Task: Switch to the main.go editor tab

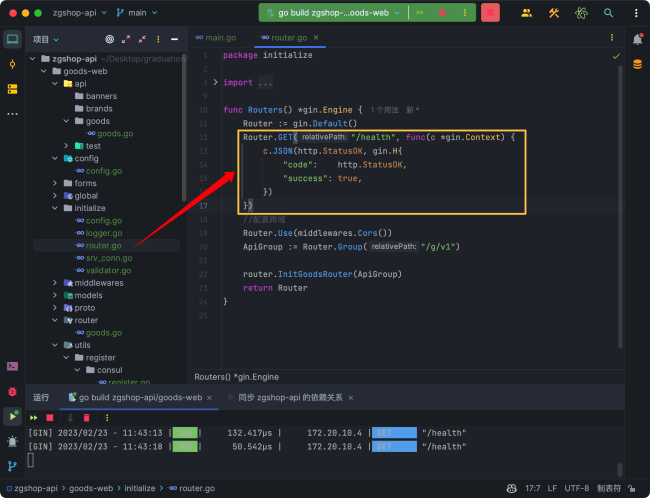Action: [x=220, y=38]
